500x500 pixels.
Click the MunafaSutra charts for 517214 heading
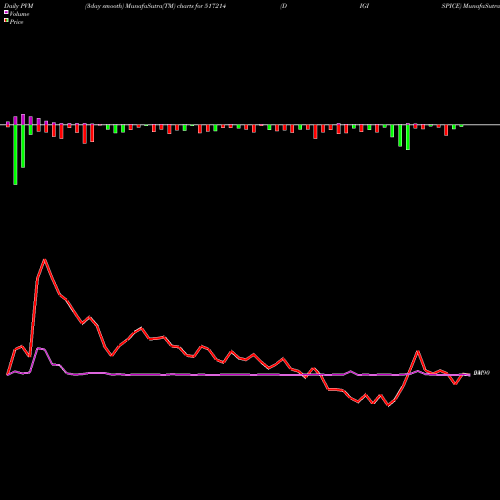click(x=155, y=6)
